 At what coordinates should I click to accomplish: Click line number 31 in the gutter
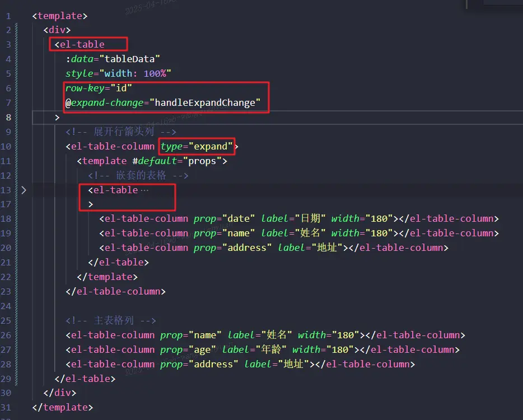[x=6, y=408]
